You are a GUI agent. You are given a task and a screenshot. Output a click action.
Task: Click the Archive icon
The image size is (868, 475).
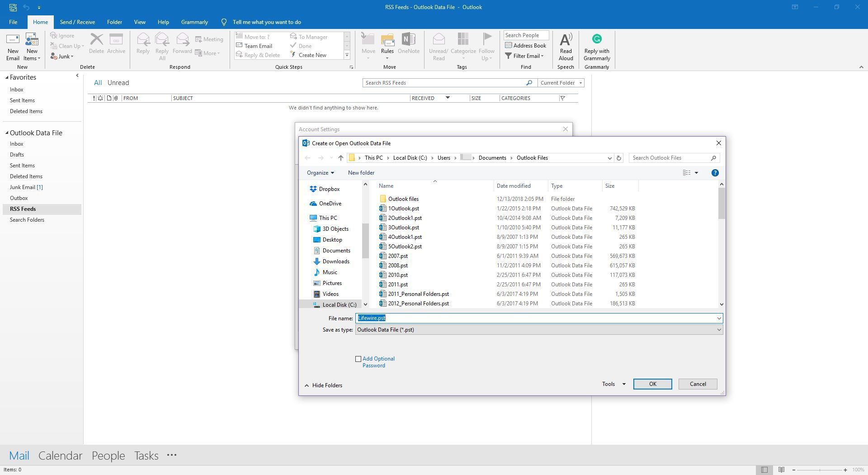116,40
